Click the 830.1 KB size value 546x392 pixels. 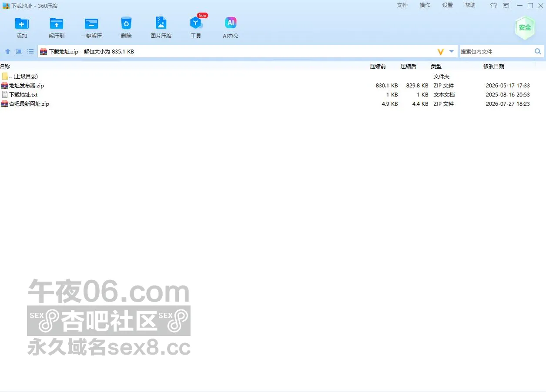pos(387,86)
